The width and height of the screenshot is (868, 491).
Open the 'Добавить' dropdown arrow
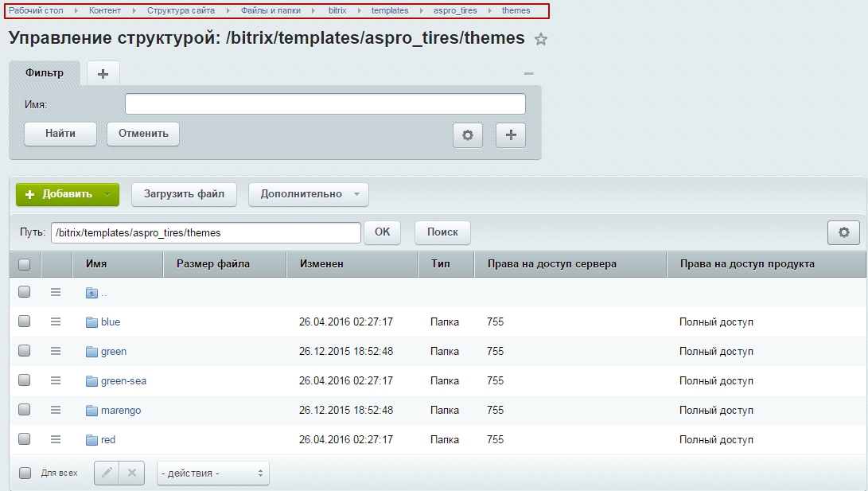(107, 194)
